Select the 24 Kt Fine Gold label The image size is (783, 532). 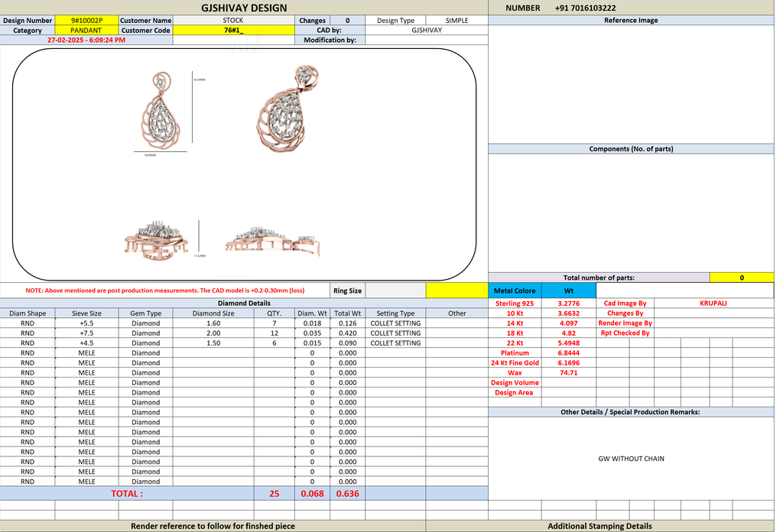pos(515,363)
